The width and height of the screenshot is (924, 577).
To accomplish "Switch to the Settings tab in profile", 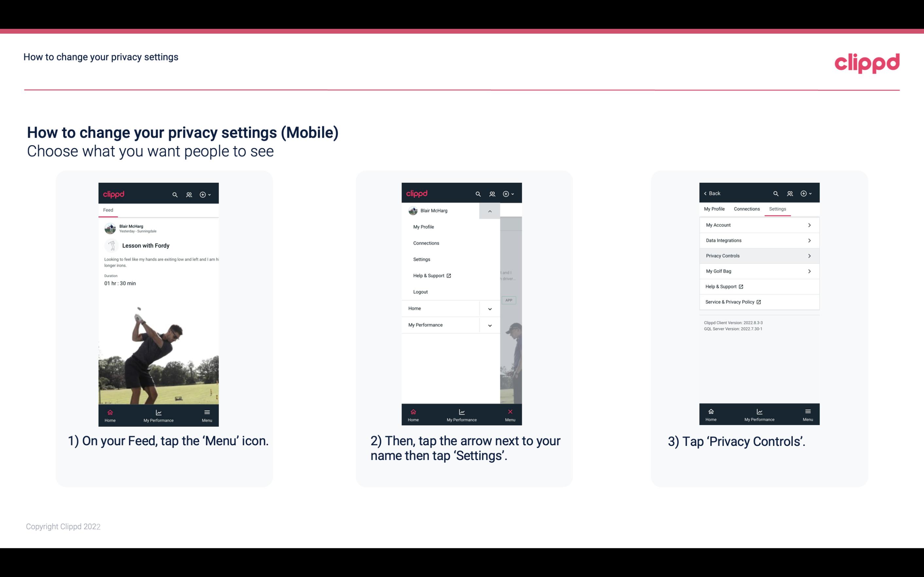I will [x=778, y=209].
